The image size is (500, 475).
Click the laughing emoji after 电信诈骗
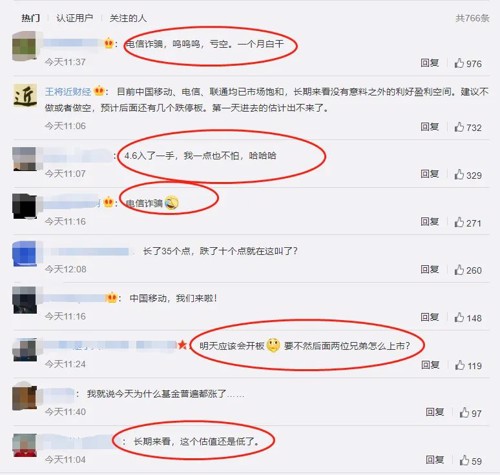[x=172, y=203]
